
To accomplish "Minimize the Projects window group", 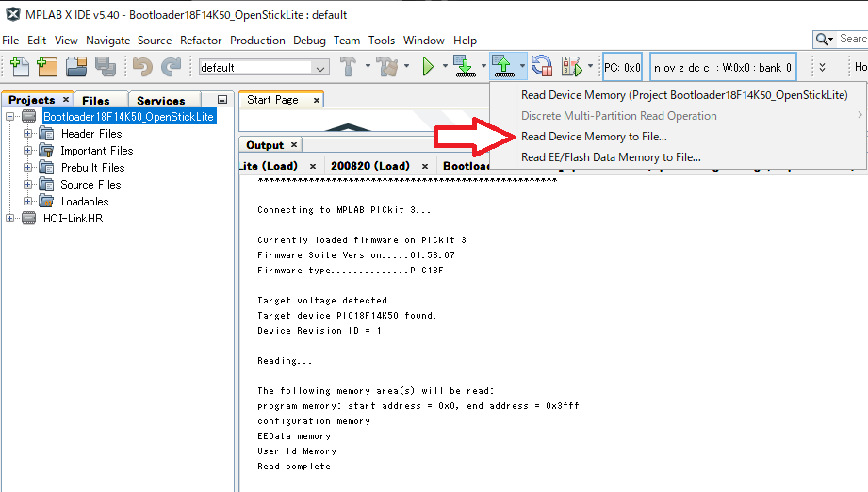I will [222, 100].
